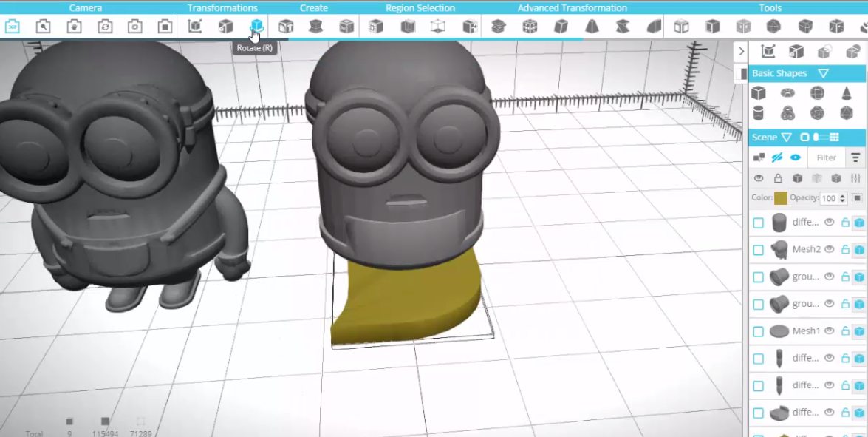Add a cylinder from Basic Shapes
The width and height of the screenshot is (868, 437).
click(x=759, y=114)
